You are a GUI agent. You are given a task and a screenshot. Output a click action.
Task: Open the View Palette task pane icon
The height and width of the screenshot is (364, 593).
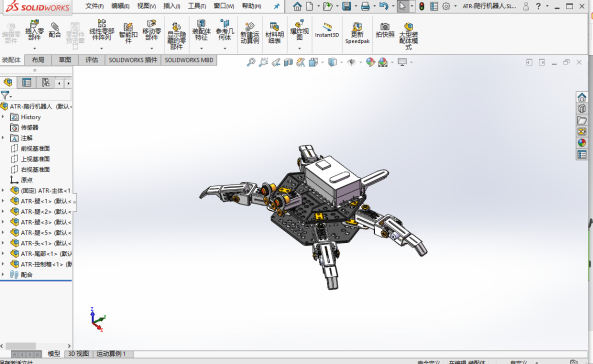[x=582, y=132]
